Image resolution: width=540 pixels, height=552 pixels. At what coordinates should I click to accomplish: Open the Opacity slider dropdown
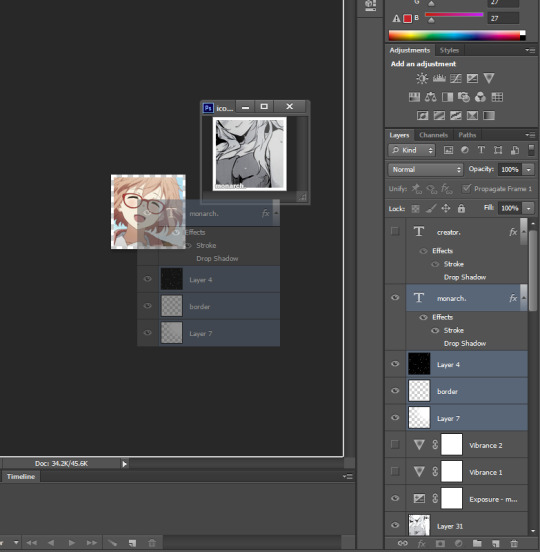[528, 170]
